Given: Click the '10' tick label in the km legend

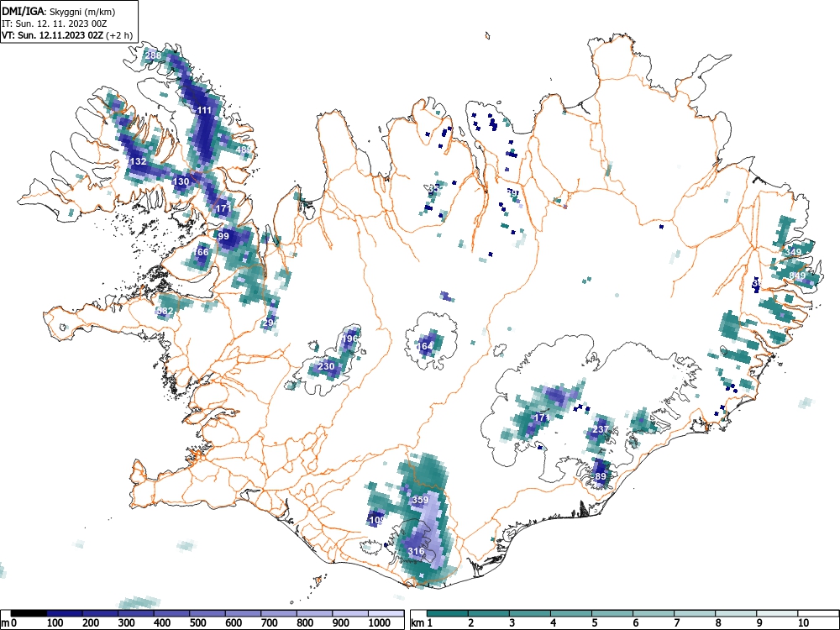Looking at the screenshot, I should (803, 623).
